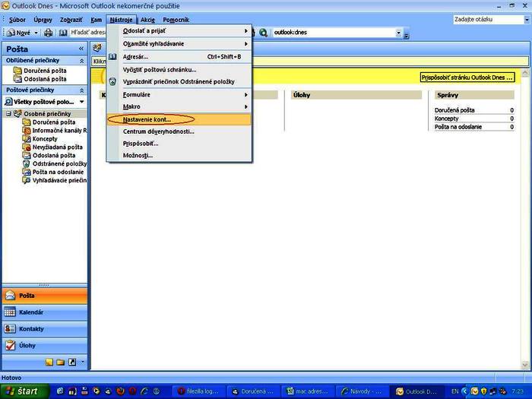Open the Nevyžiadaná pošta junk folder
This screenshot has width=532, height=399.
(57, 147)
